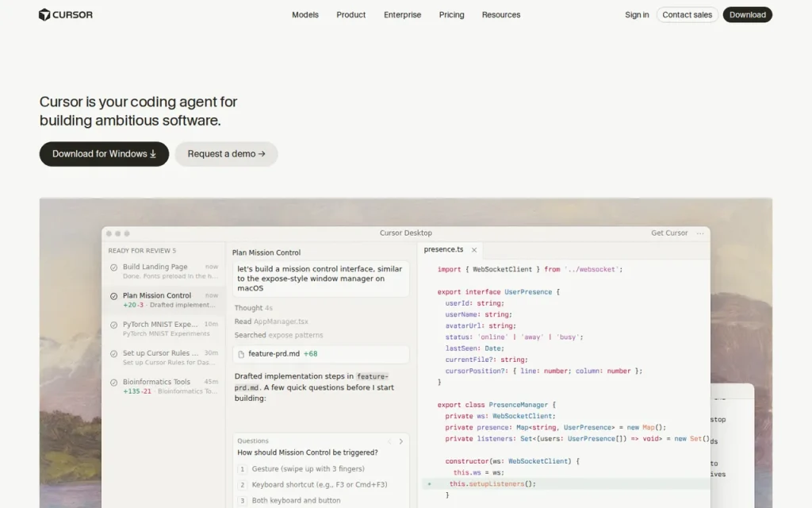Click check icon next to Plan Mission Control

(113, 297)
